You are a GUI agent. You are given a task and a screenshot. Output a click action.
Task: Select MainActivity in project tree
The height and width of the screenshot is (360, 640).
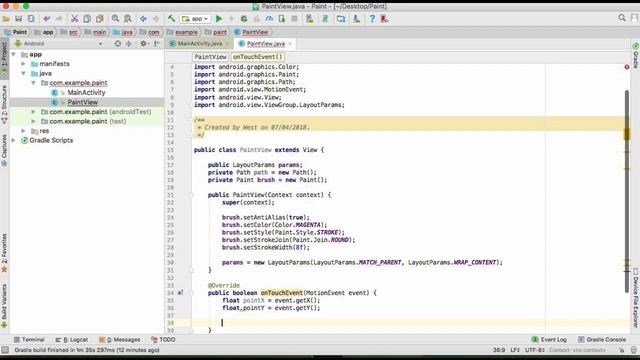point(86,93)
